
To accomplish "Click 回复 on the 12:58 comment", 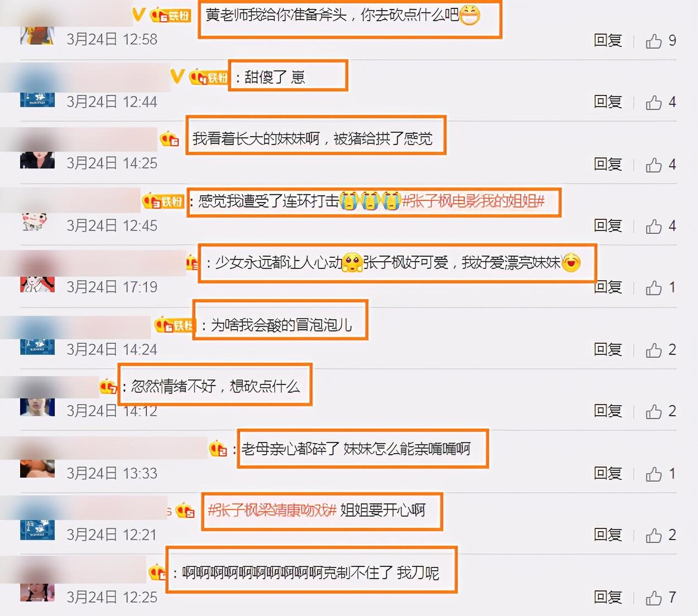I will [x=608, y=41].
